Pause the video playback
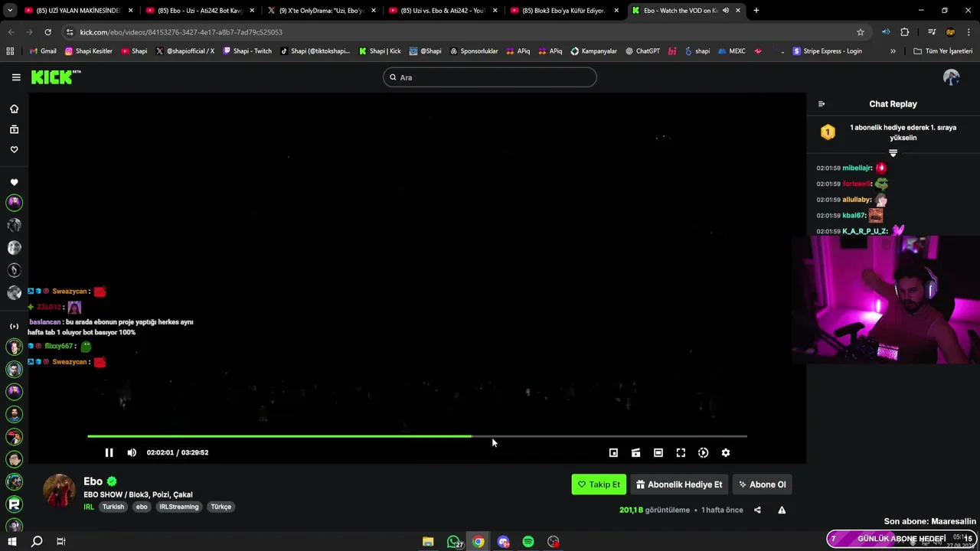The image size is (980, 551). [x=109, y=452]
